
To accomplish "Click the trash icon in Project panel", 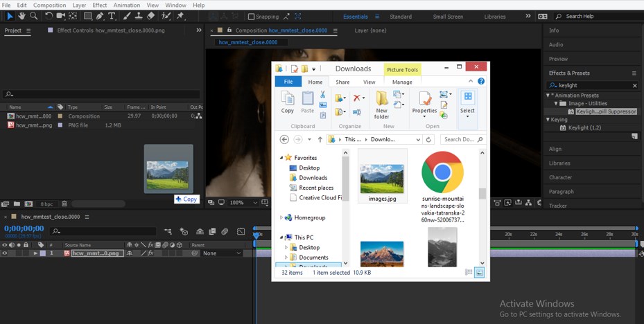I will click(64, 204).
